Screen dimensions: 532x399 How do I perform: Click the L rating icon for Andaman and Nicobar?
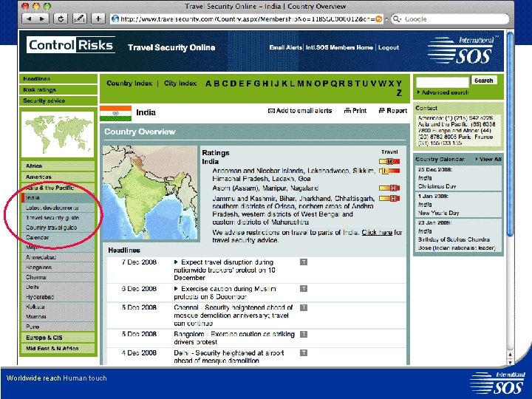pos(389,171)
